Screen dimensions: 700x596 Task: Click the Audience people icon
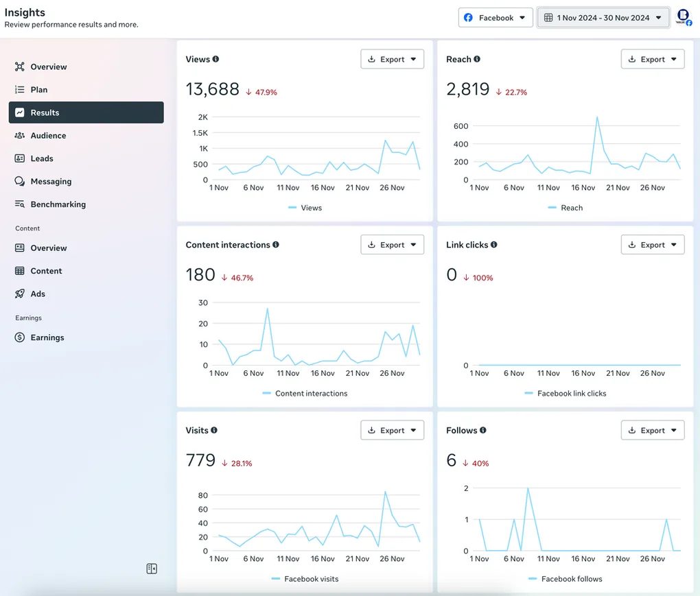[20, 136]
